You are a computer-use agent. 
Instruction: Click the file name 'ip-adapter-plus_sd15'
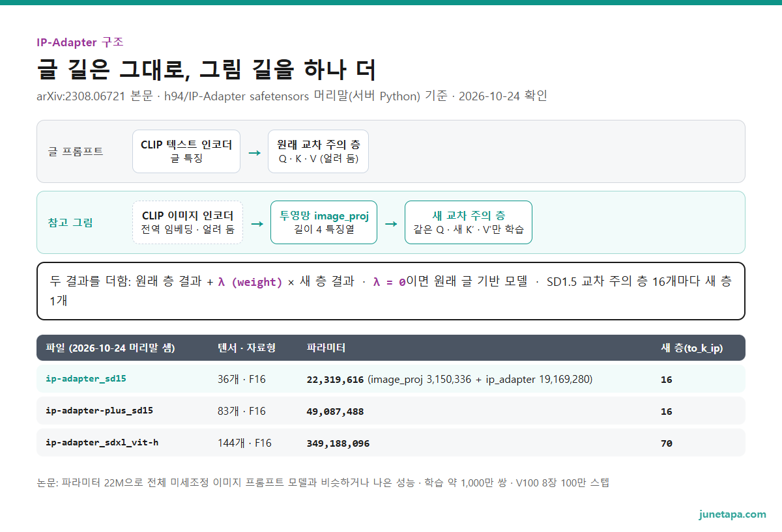99,411
